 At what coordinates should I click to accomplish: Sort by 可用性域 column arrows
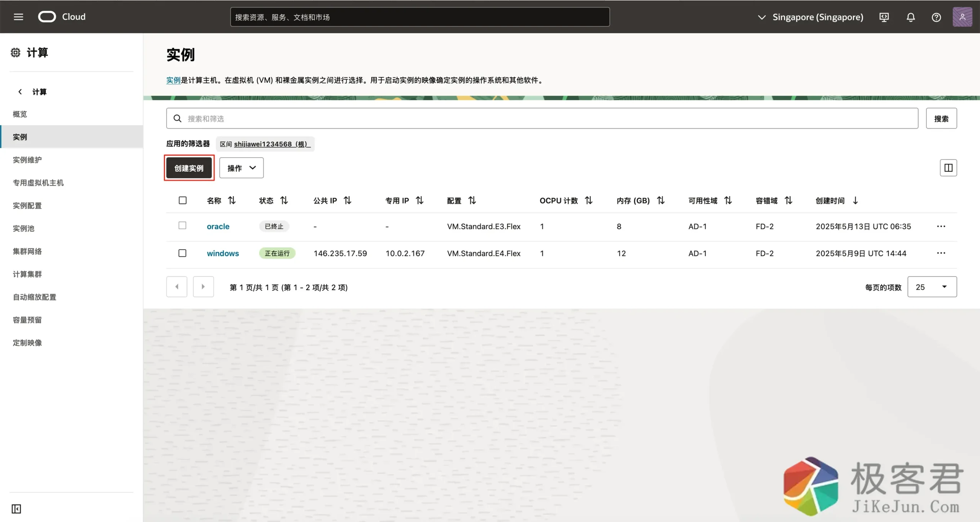728,200
